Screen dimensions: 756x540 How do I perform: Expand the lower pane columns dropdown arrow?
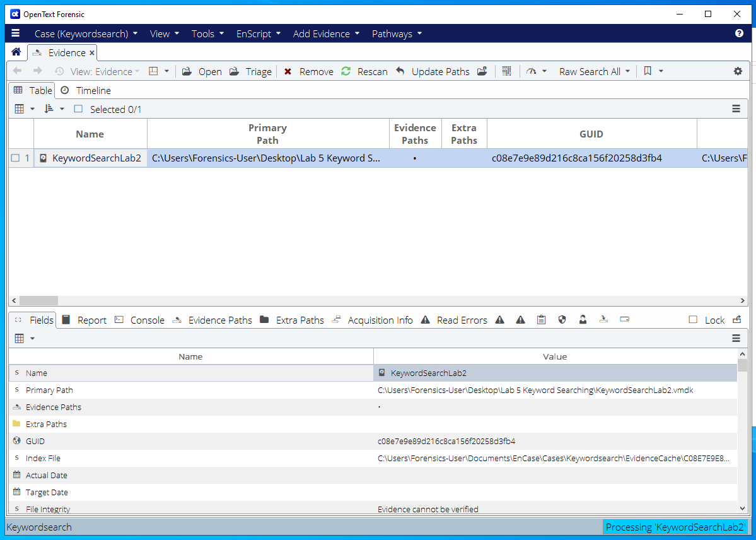[x=33, y=338]
